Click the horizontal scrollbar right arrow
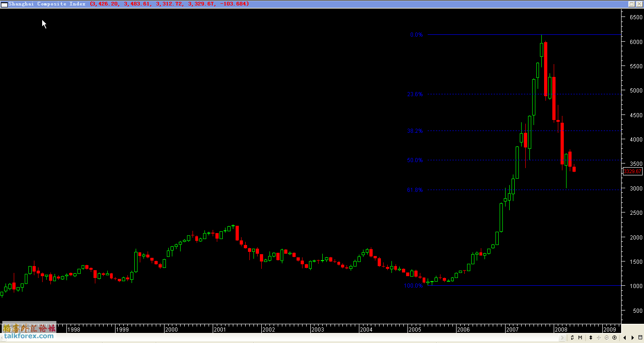This screenshot has height=343, width=644. click(x=562, y=338)
